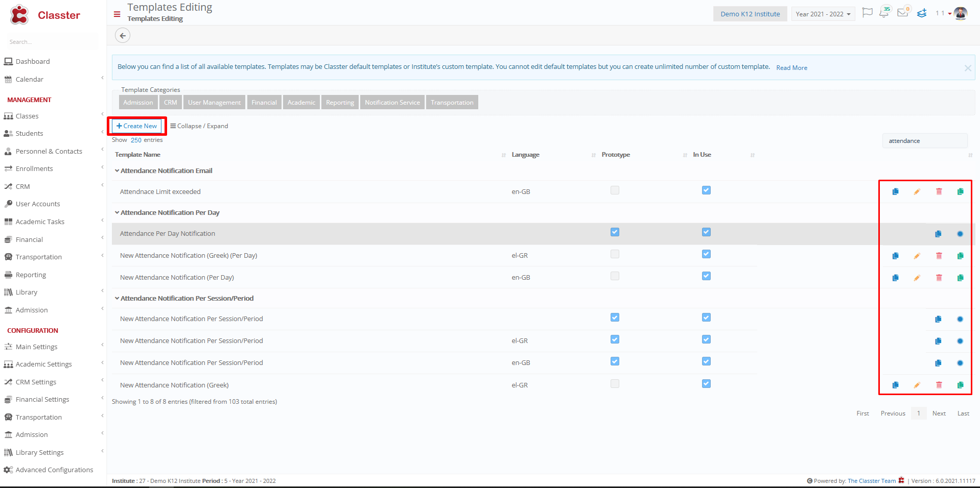
Task: Click the 'attendance' filter field
Action: click(x=925, y=141)
